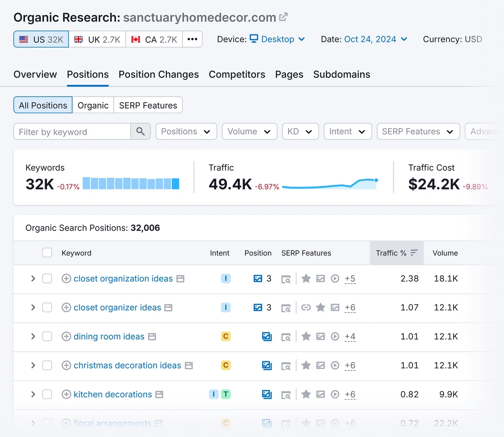The image size is (504, 437).
Task: Open more databases with the three-dots button
Action: tap(192, 39)
